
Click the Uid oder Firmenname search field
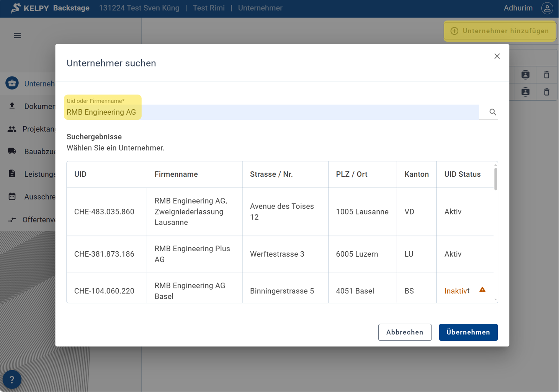point(272,112)
